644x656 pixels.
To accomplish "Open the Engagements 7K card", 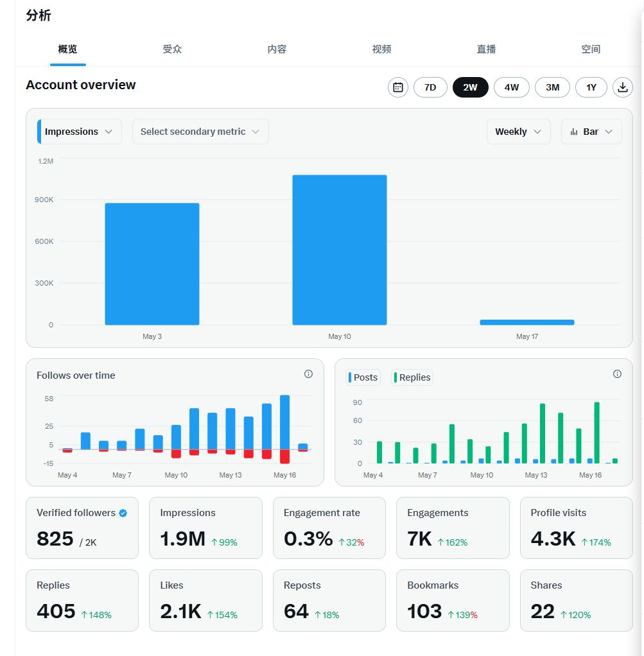I will [x=453, y=528].
